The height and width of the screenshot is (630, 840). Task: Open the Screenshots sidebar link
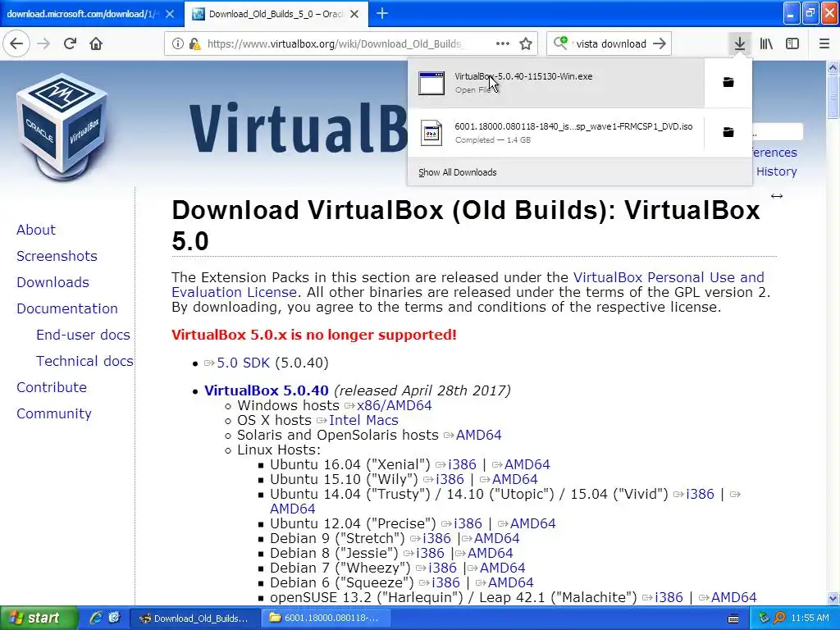pos(57,256)
